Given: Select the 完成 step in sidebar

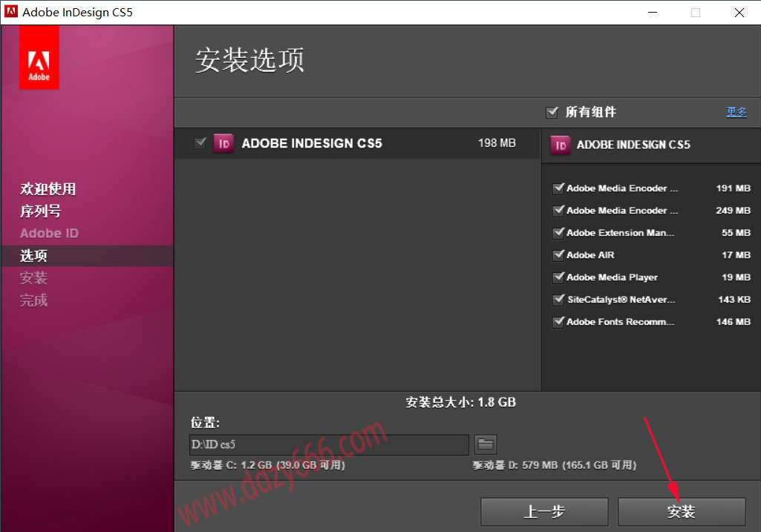Looking at the screenshot, I should click(33, 301).
